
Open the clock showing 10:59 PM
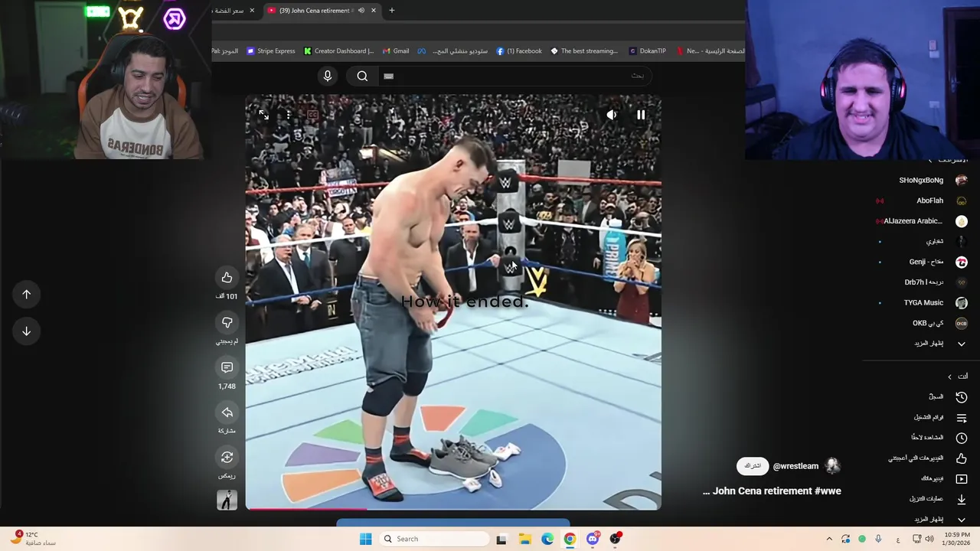pos(955,539)
